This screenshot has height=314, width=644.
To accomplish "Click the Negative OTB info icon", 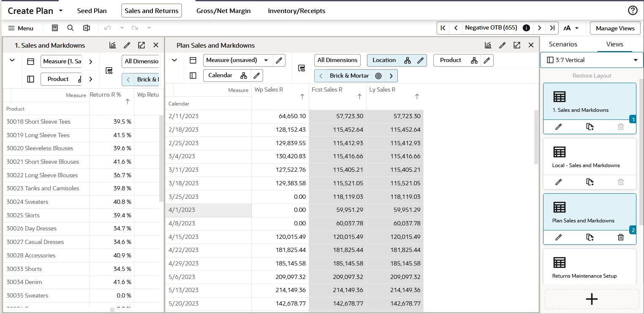I will coord(526,28).
